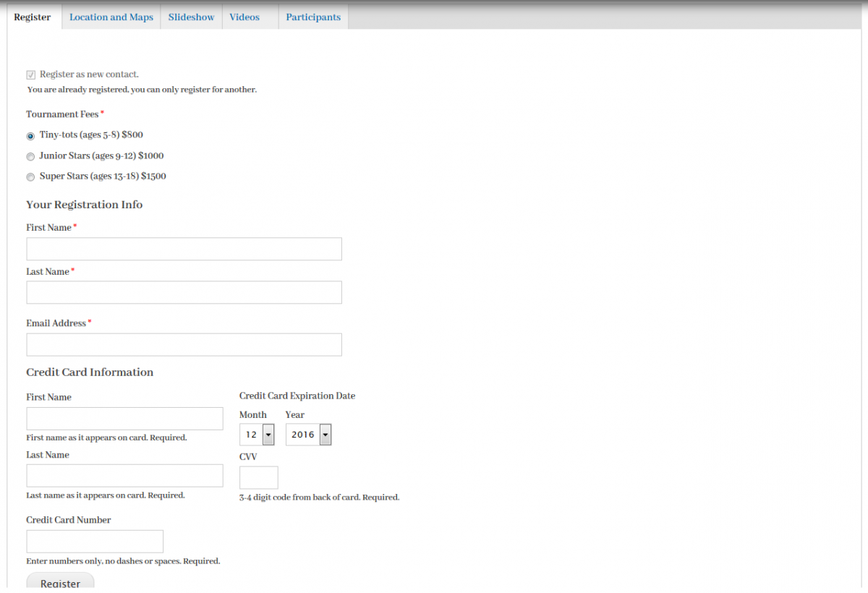Click the Email Address input box
This screenshot has width=868, height=593.
(184, 344)
